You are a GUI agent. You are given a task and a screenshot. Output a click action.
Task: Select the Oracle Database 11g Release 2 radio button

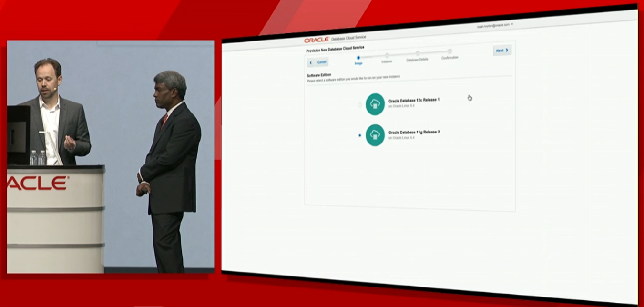pyautogui.click(x=359, y=135)
